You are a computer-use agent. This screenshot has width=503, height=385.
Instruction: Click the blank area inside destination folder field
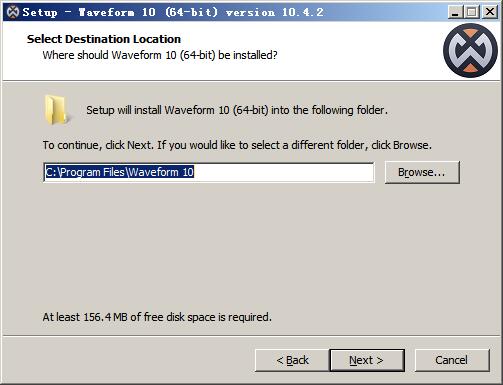[x=283, y=172]
